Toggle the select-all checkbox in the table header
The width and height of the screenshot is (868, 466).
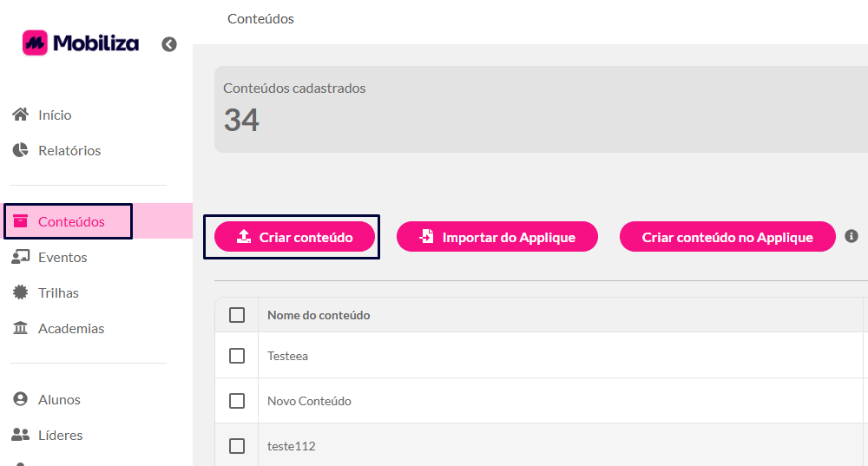click(237, 315)
